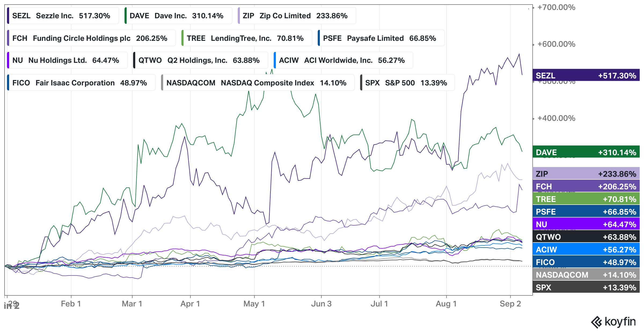This screenshot has width=644, height=333.
Task: Select SPX S&P 500 legend entry
Action: click(407, 83)
